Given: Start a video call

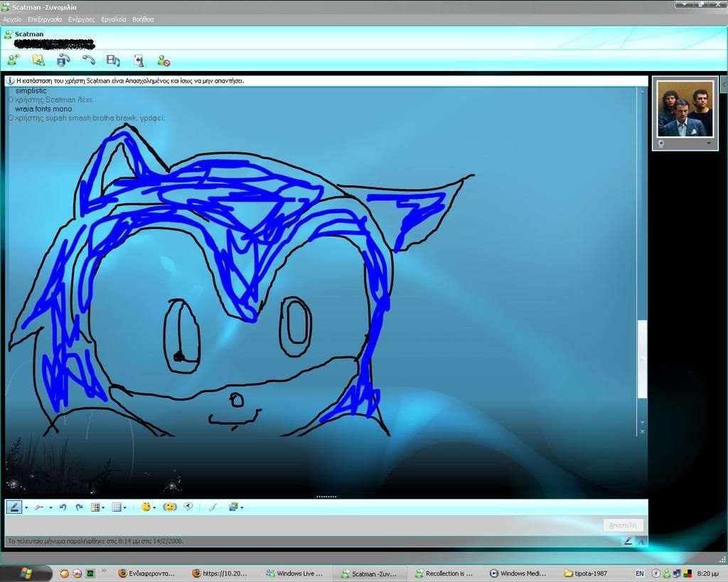Looking at the screenshot, I should (x=63, y=60).
